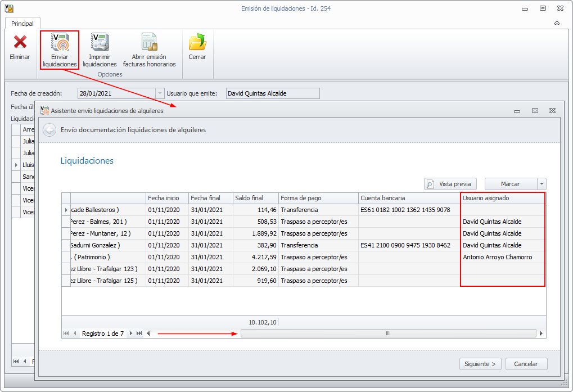Click the wizard back arrow icon
The image size is (573, 392).
coord(49,130)
